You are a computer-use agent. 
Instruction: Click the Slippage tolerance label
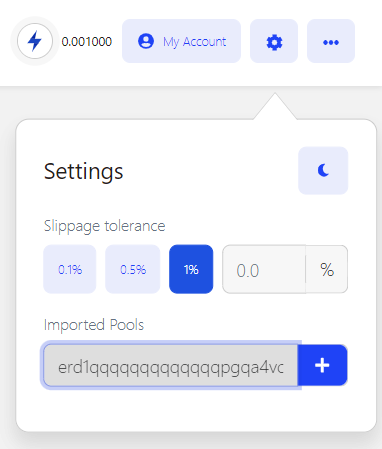[x=104, y=226]
